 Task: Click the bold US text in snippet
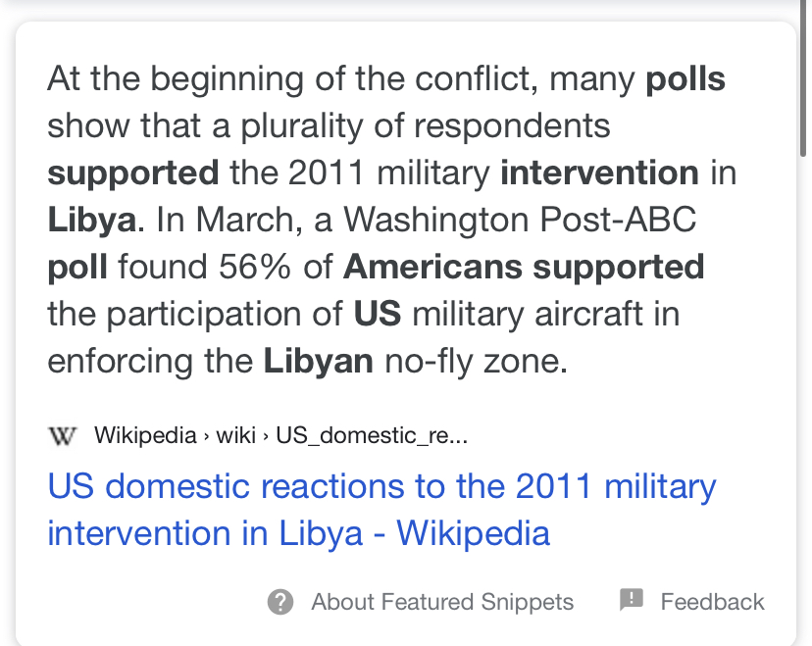(378, 315)
